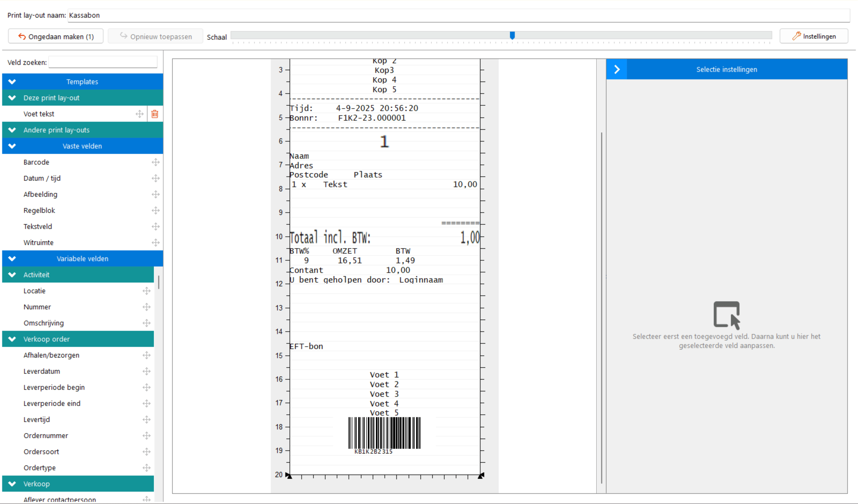The width and height of the screenshot is (858, 504).
Task: Click the drag handle icon next to Barcode
Action: [x=156, y=162]
